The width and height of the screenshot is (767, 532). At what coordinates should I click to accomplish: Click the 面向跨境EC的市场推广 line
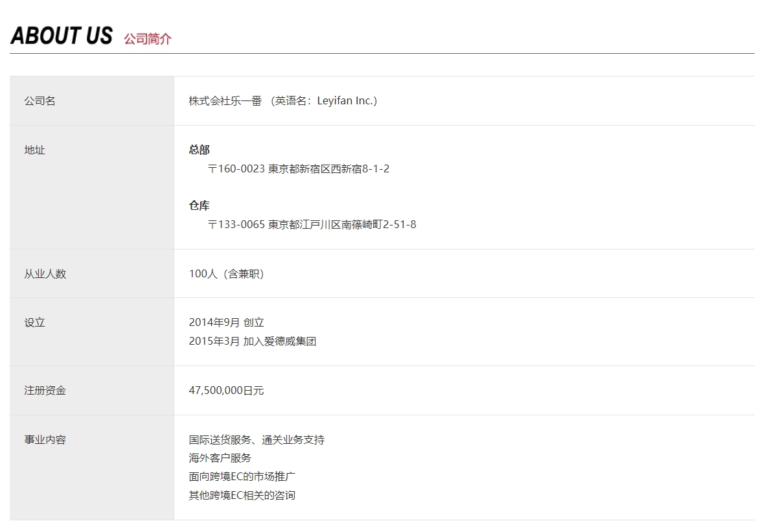(242, 477)
